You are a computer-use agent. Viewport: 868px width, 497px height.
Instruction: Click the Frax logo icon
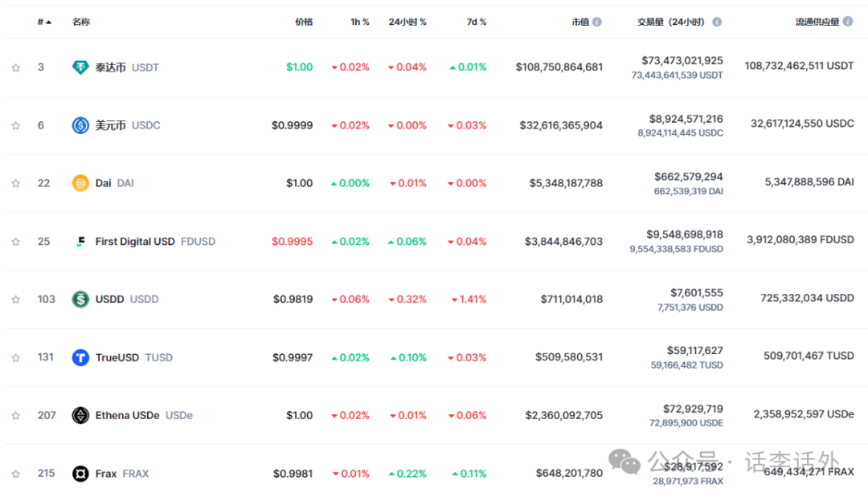click(80, 474)
